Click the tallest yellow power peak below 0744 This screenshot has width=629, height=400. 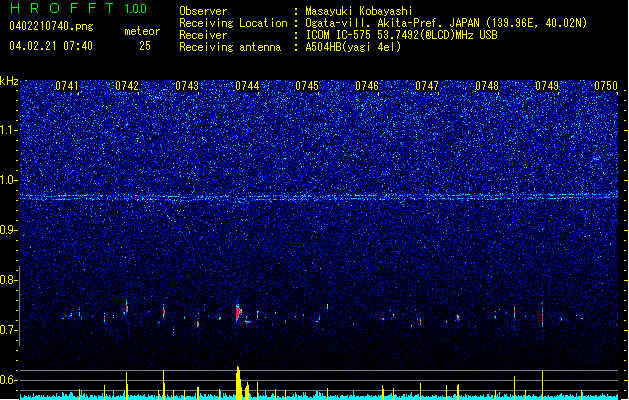[238, 383]
